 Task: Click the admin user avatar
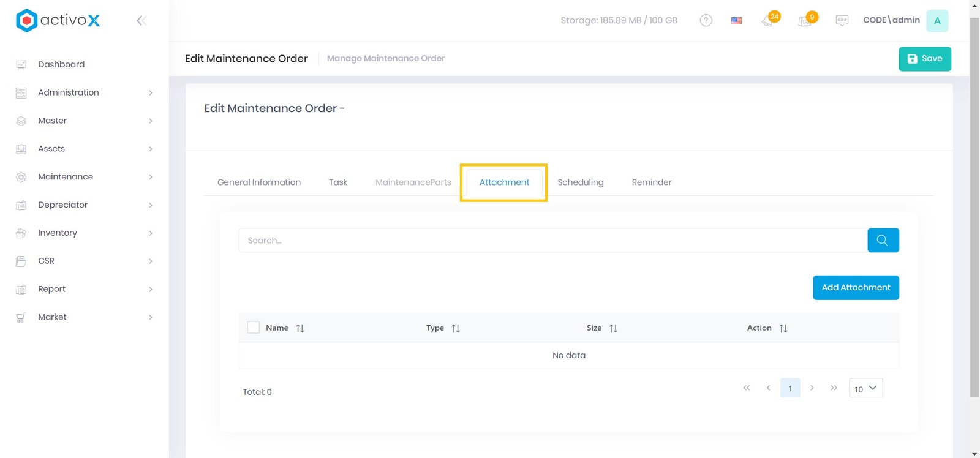(x=937, y=21)
